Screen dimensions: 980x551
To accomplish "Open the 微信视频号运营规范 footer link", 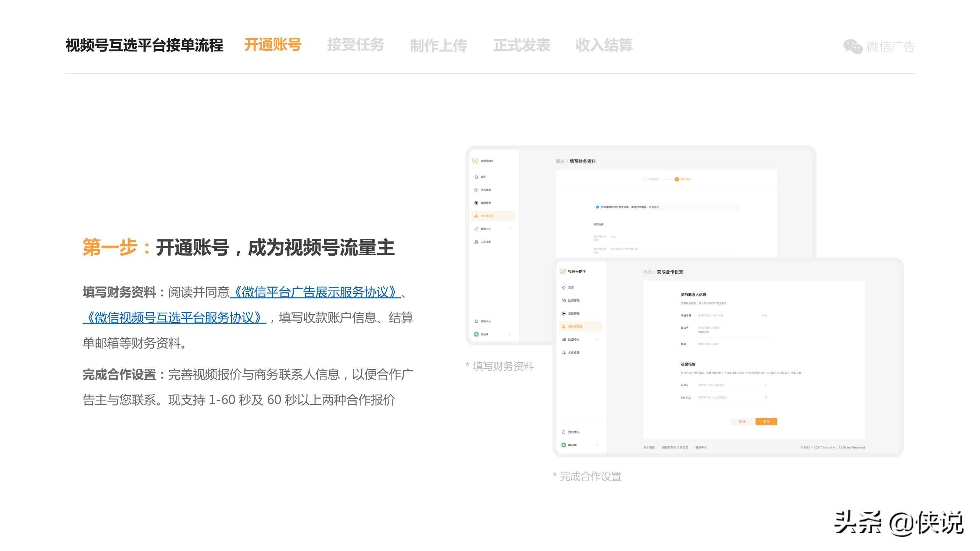I will [x=675, y=447].
